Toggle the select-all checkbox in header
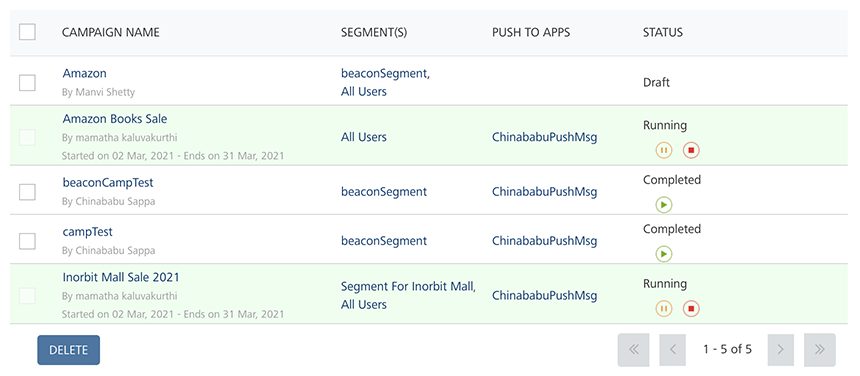 (x=27, y=32)
